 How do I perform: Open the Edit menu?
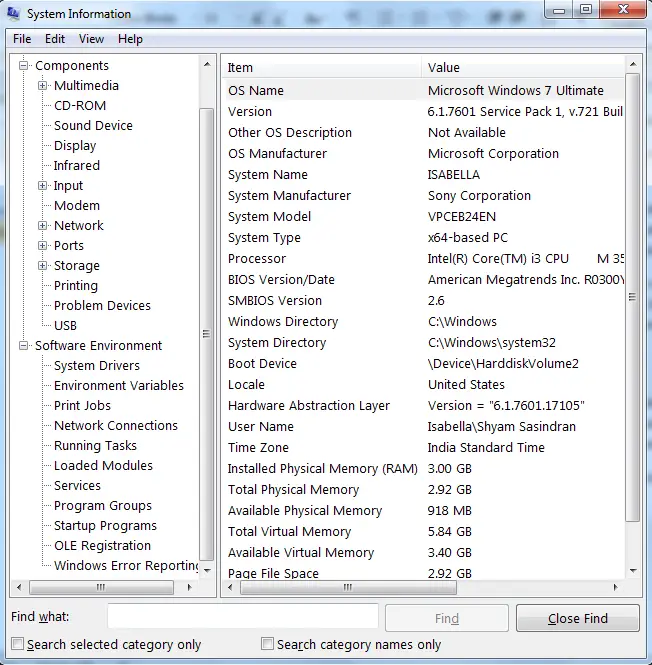(55, 39)
